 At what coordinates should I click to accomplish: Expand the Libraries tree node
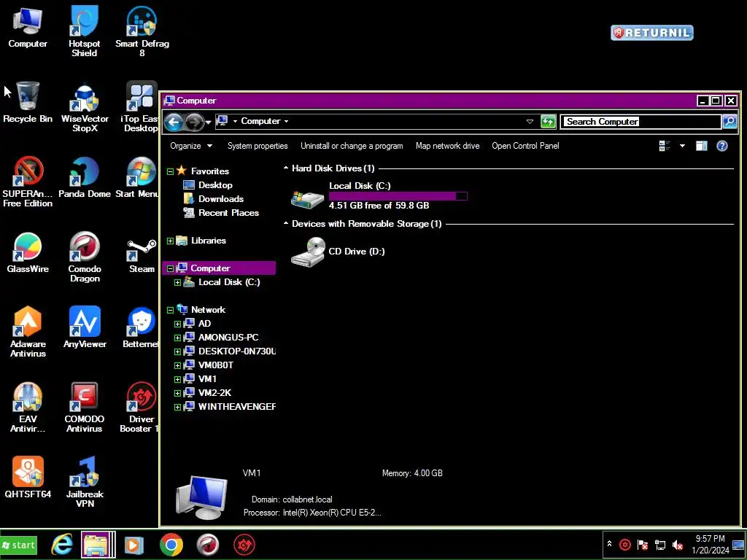(x=170, y=241)
